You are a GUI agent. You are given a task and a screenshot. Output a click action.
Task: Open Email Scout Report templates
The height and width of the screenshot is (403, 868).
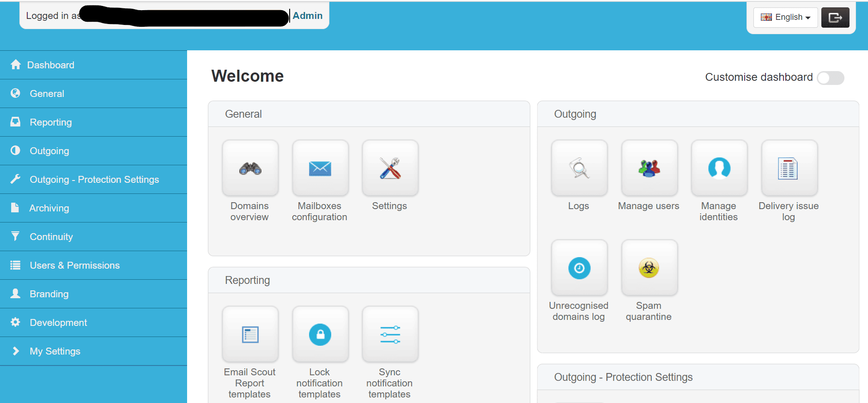(250, 335)
